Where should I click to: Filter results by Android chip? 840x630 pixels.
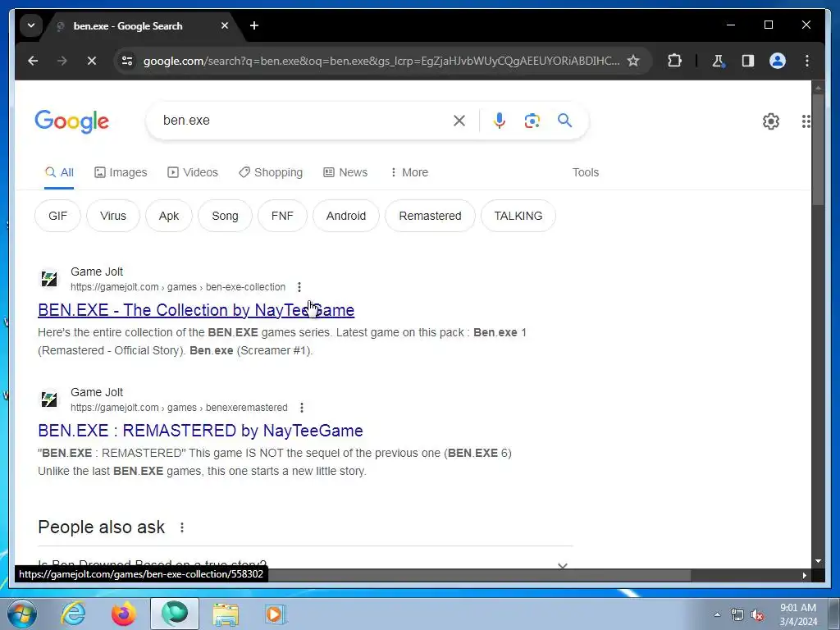tap(346, 216)
